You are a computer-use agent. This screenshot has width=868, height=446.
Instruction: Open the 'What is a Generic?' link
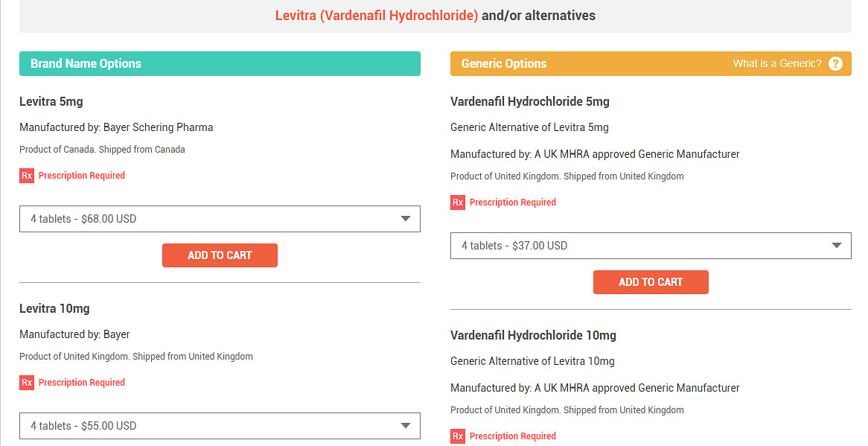(777, 63)
